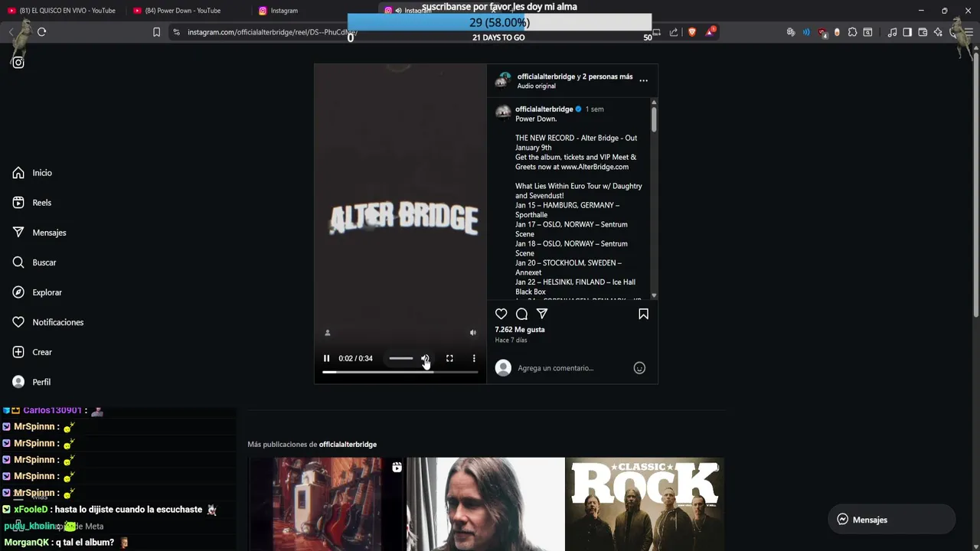Open the Crear menu
Screen dimensions: 980x551
coord(32,352)
